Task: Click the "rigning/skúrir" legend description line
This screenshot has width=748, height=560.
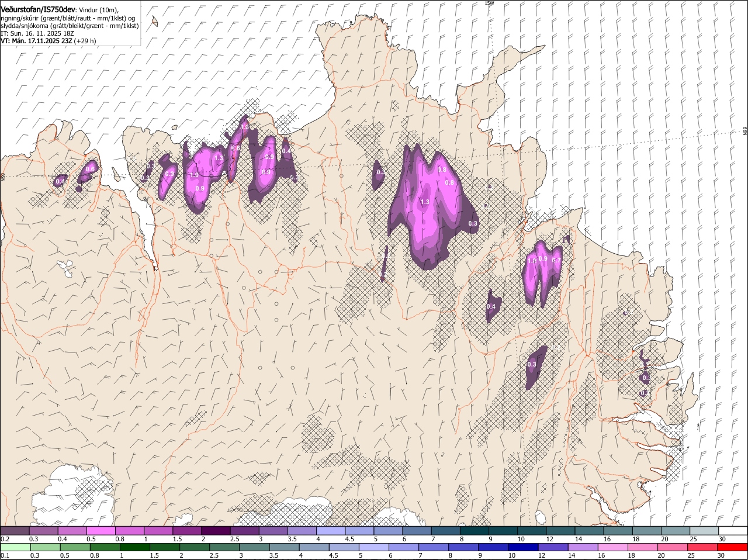Action: (x=69, y=18)
